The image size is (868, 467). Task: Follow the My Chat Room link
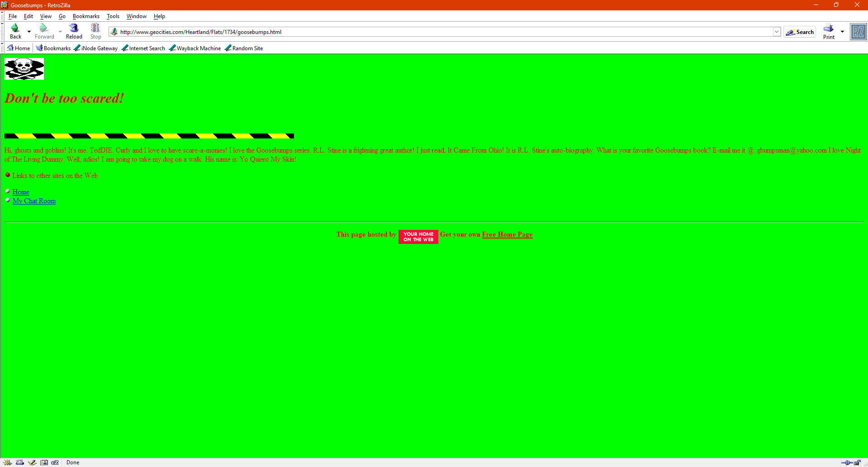(34, 201)
